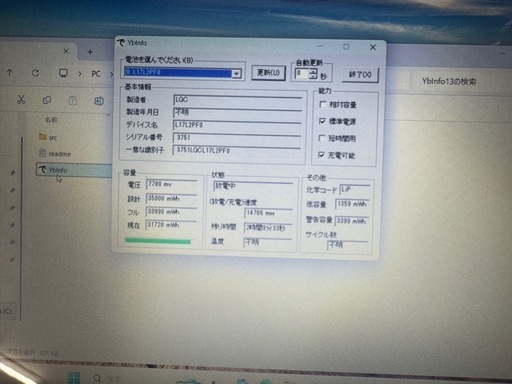The width and height of the screenshot is (512, 384).
Task: Click the discharge rate value 14766 mw
Action: tap(269, 213)
